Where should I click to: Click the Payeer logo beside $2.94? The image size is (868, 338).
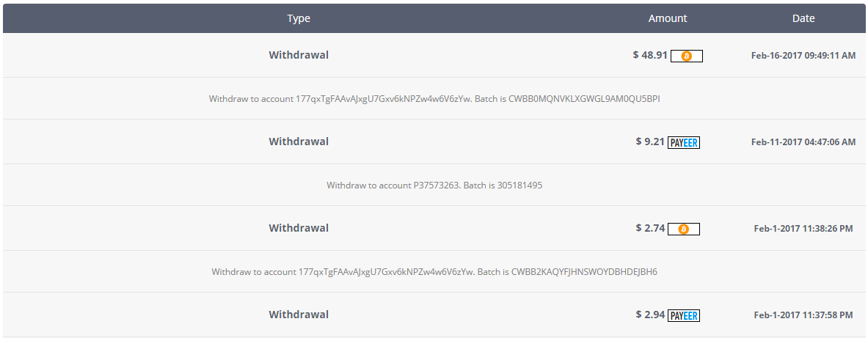(684, 315)
